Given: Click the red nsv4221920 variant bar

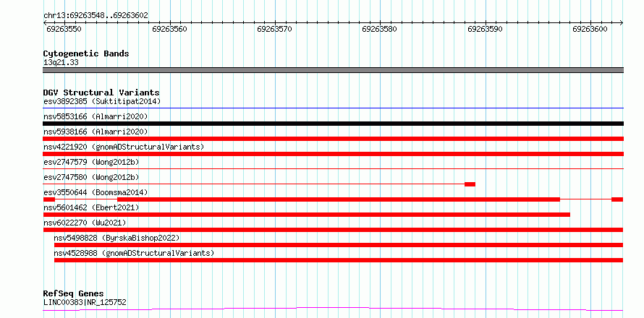Looking at the screenshot, I should tap(333, 154).
